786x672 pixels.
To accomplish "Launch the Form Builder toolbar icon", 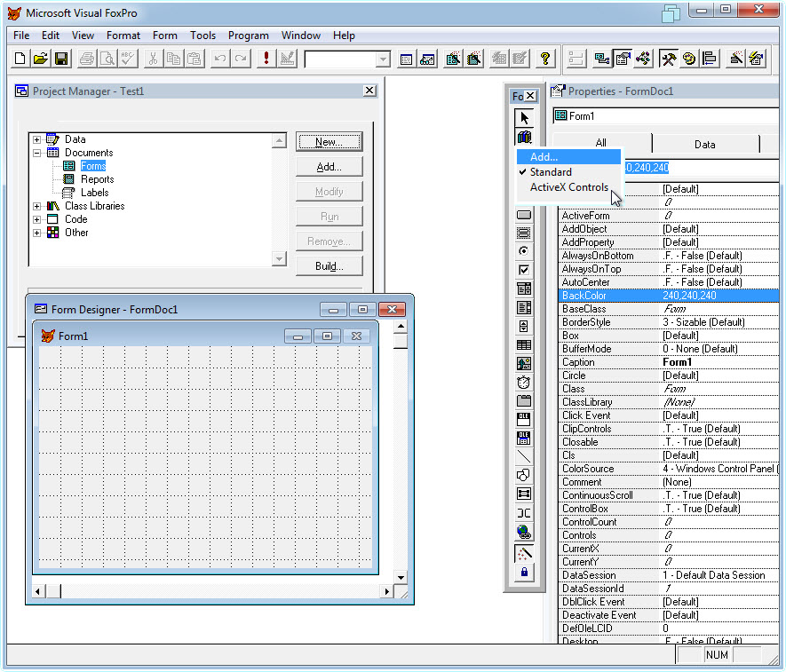I will coord(736,59).
